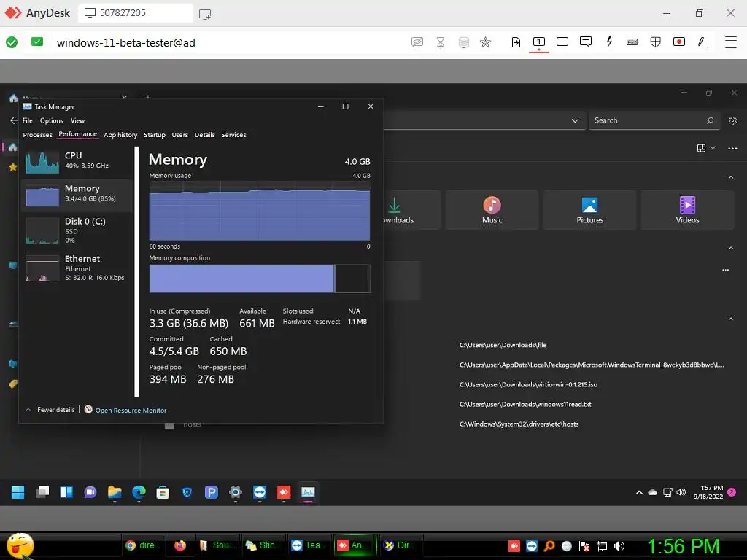This screenshot has width=747, height=560.
Task: Open AnyDesk display settings monitor icon
Action: tap(562, 42)
